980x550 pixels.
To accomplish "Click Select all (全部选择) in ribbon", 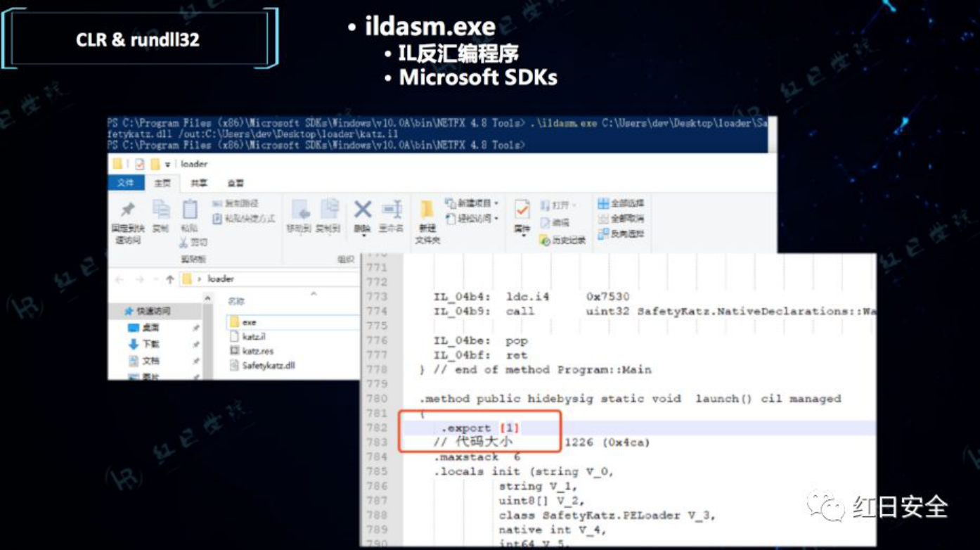I will click(621, 203).
